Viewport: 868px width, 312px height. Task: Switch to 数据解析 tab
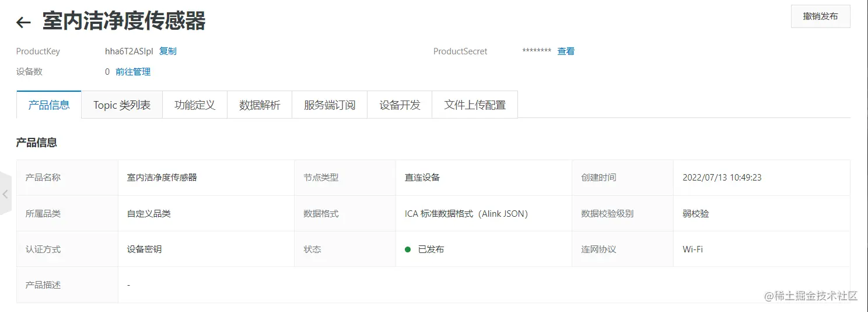[x=260, y=105]
